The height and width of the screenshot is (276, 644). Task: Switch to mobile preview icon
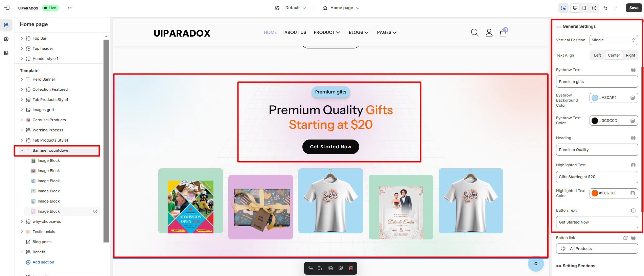(x=584, y=8)
